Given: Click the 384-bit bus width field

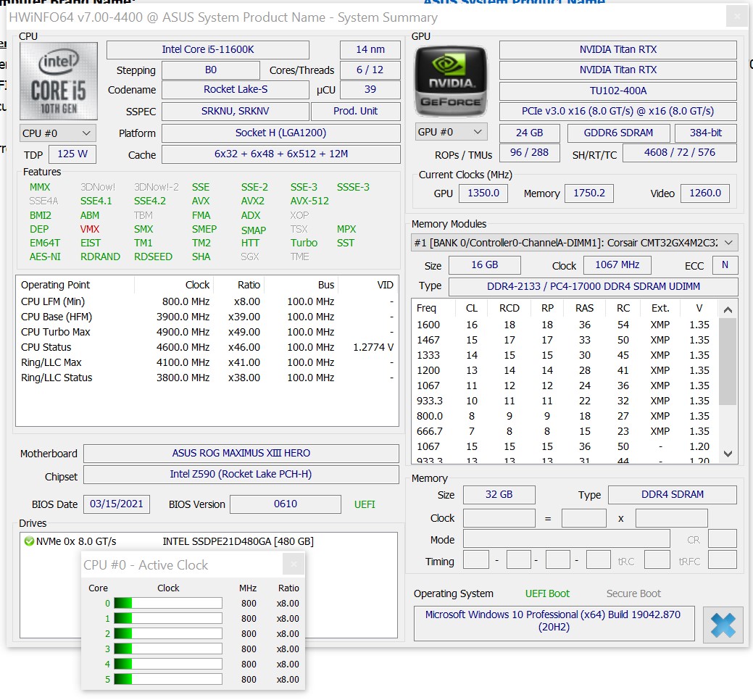Looking at the screenshot, I should [706, 133].
